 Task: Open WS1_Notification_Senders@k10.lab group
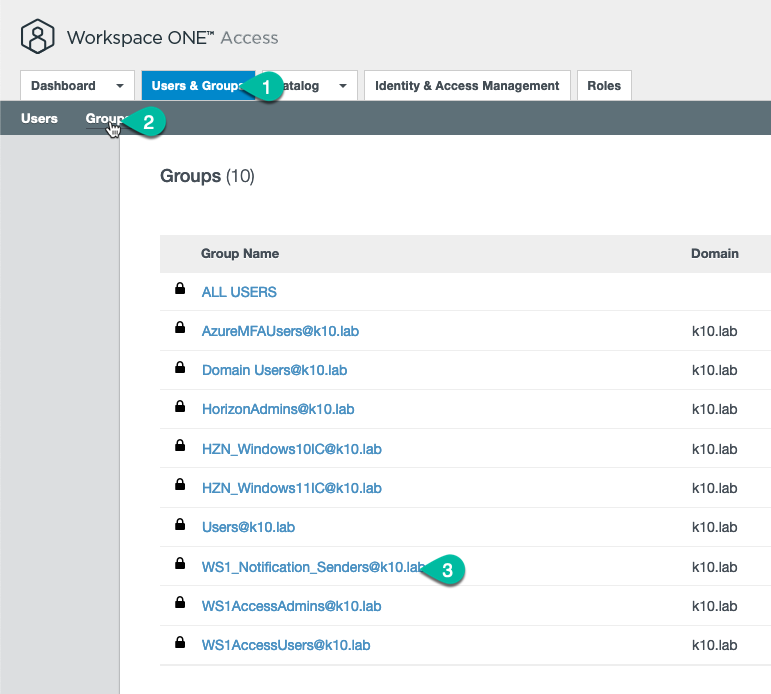(313, 567)
